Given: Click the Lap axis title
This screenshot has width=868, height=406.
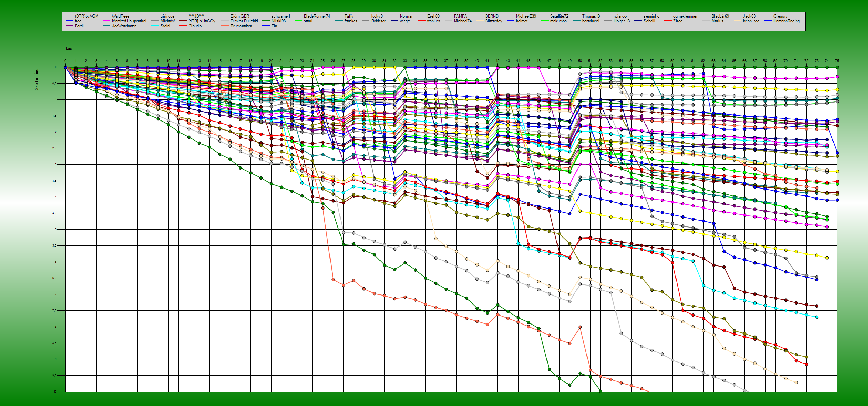Looking at the screenshot, I should 69,48.
